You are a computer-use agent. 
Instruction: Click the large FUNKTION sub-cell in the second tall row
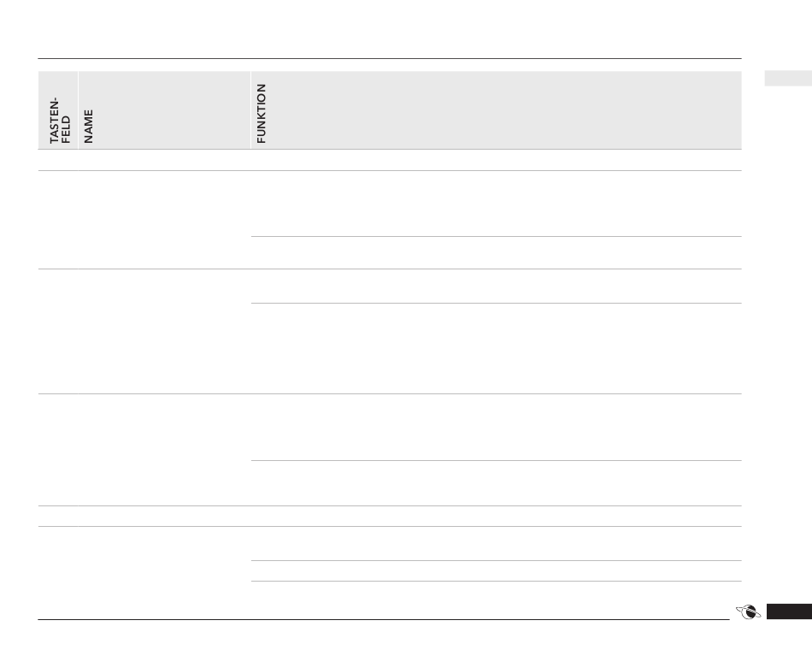(x=495, y=348)
